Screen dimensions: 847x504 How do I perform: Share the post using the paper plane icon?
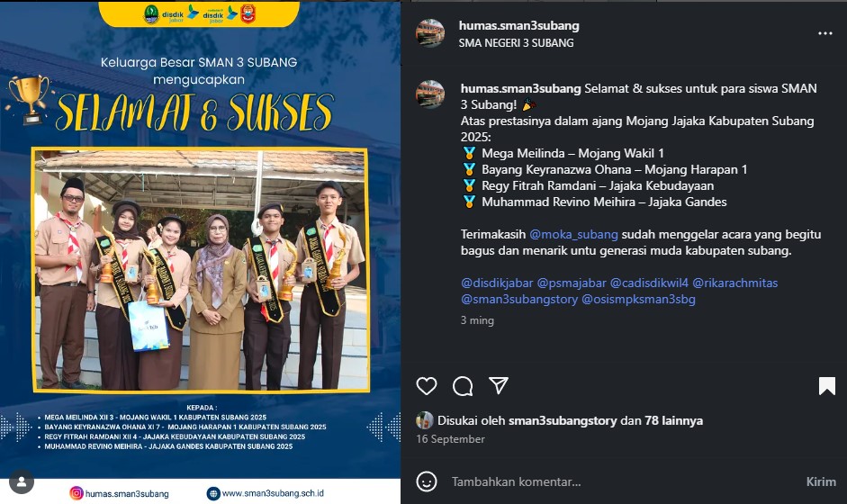498,385
